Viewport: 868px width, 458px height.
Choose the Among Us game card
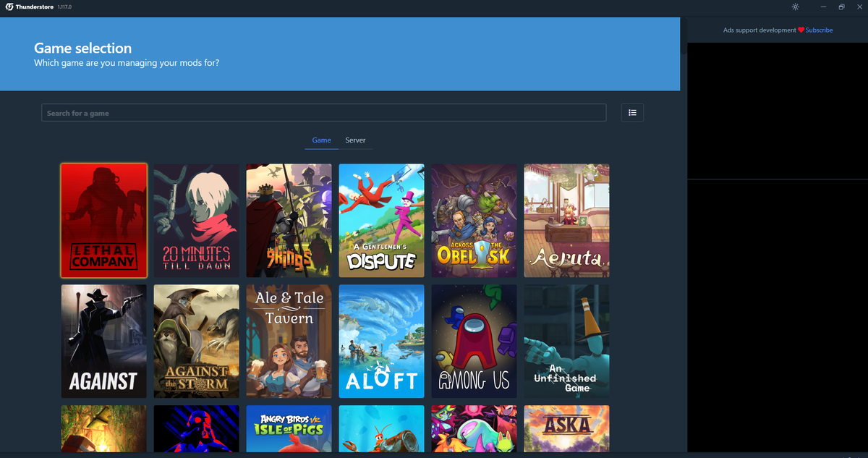coord(475,341)
